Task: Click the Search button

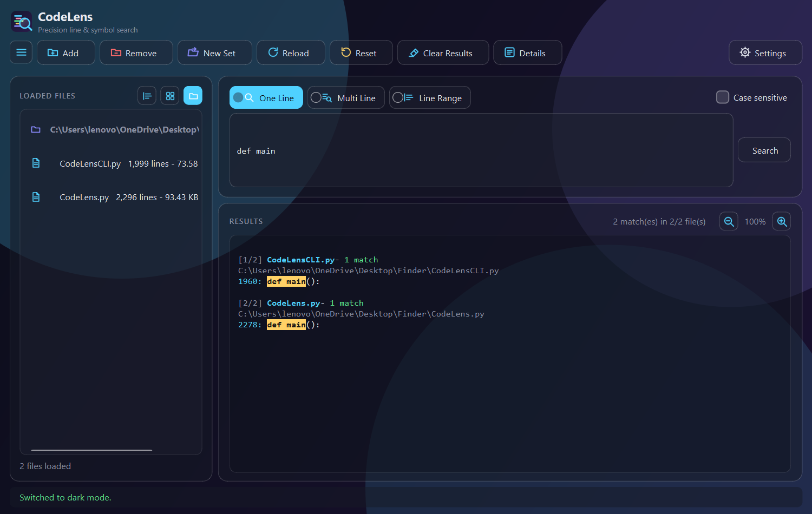Action: click(764, 150)
